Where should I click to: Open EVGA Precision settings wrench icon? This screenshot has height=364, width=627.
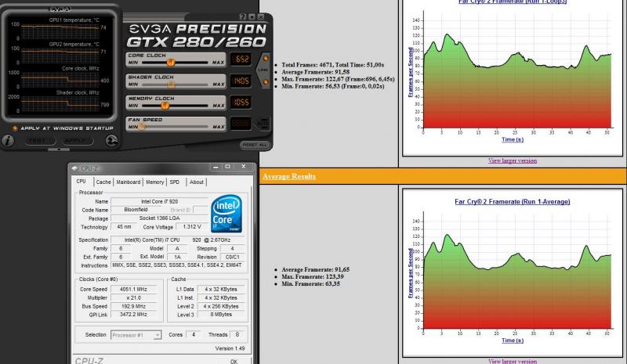tap(111, 141)
